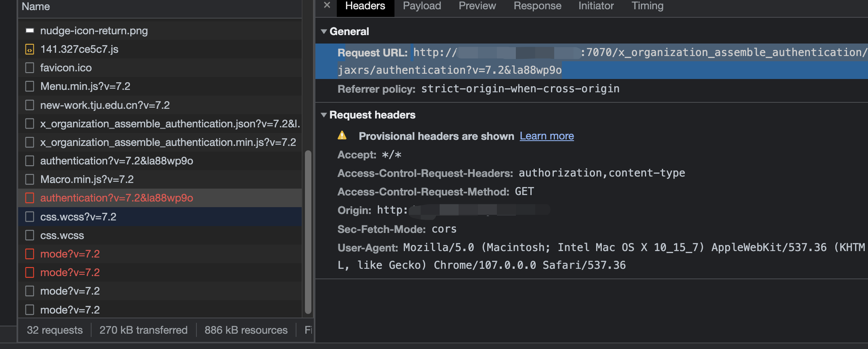
Task: Click the Name column header
Action: point(36,6)
